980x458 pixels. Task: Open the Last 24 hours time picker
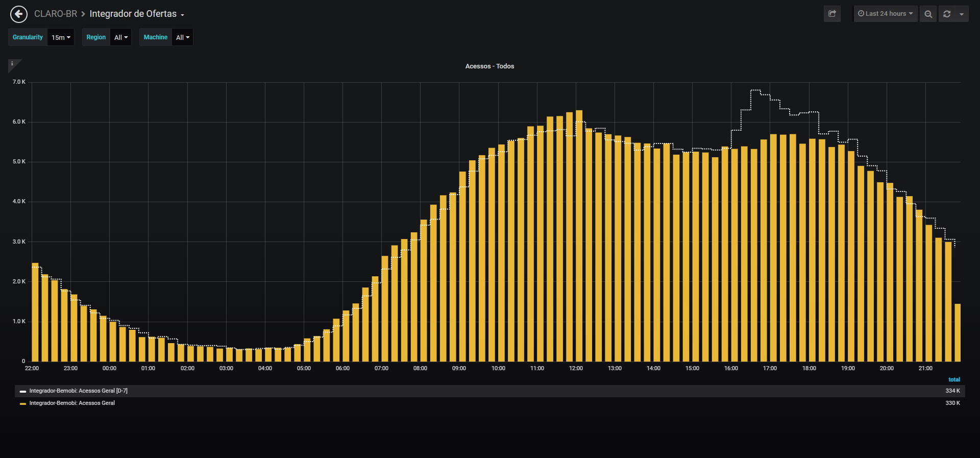(886, 14)
